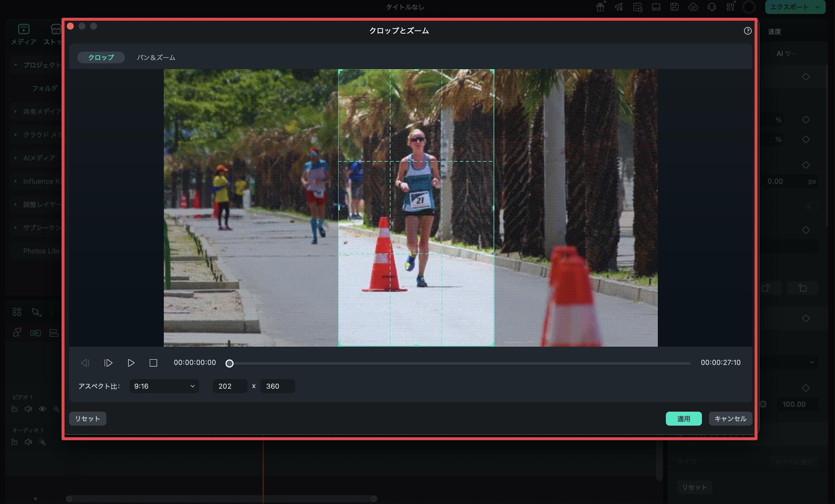Switch to the Crop (クロップ) tab
The image size is (835, 504).
(101, 57)
